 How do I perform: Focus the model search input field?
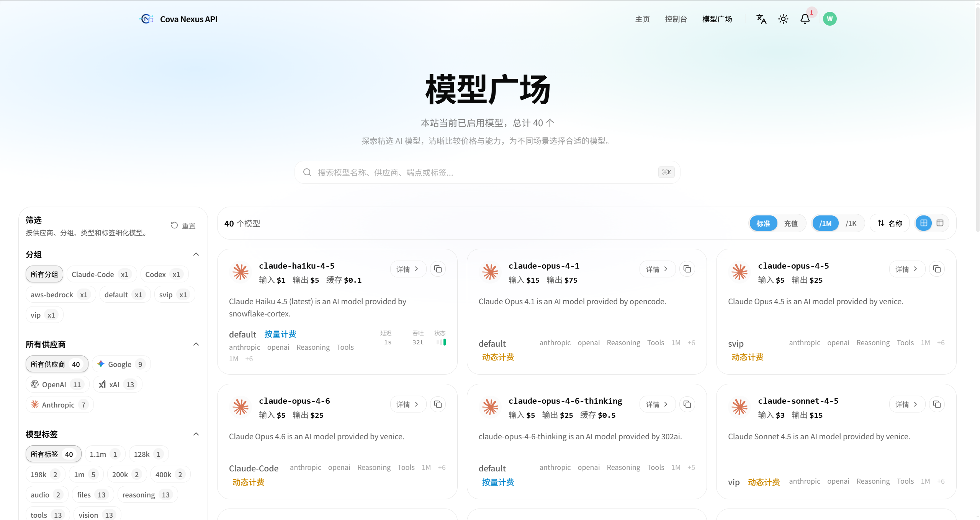tap(487, 172)
